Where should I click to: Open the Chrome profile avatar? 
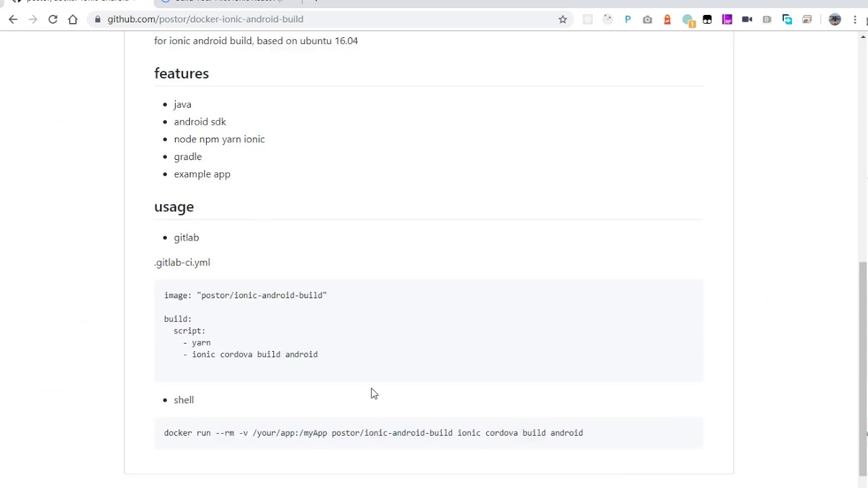(835, 20)
